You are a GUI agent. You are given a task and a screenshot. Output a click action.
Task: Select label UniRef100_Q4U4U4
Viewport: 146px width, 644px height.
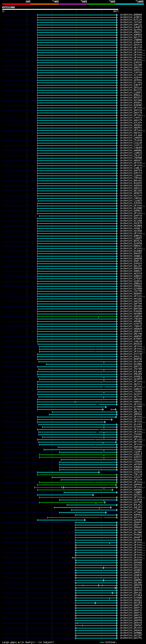131,631
